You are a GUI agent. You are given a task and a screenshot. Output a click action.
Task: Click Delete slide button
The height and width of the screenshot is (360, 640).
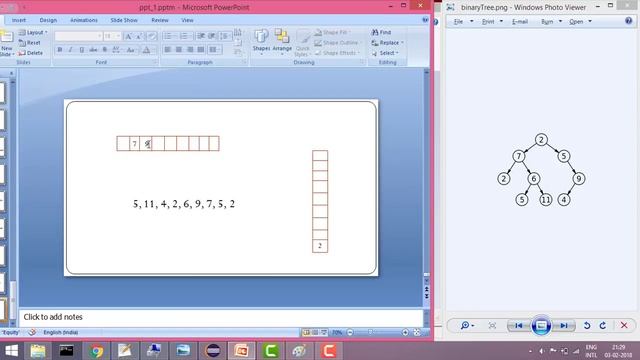point(31,53)
